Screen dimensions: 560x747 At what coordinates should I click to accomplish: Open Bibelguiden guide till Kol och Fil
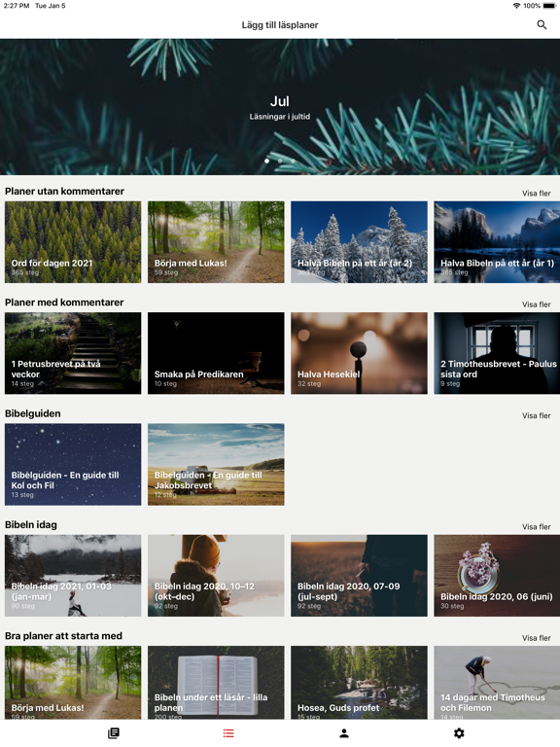(73, 465)
